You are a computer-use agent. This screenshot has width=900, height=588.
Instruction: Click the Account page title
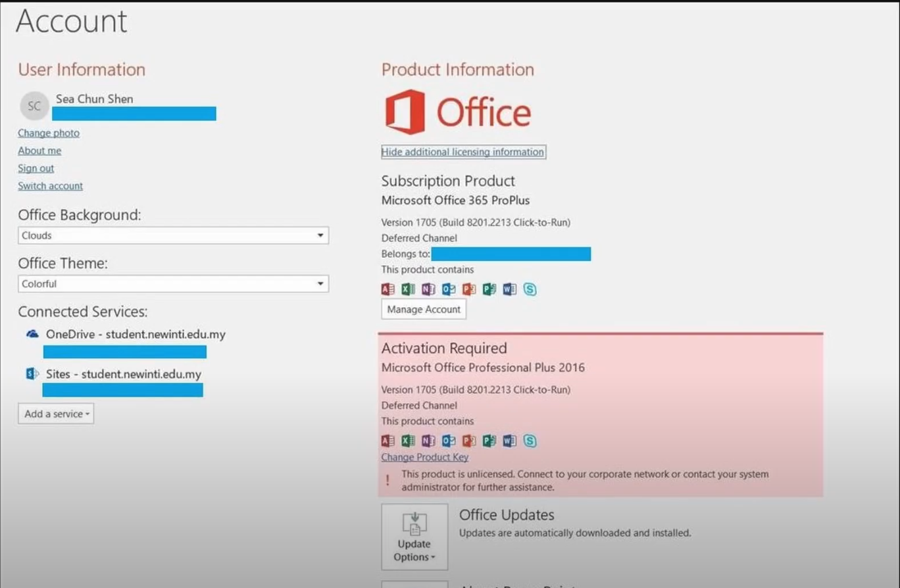click(71, 21)
